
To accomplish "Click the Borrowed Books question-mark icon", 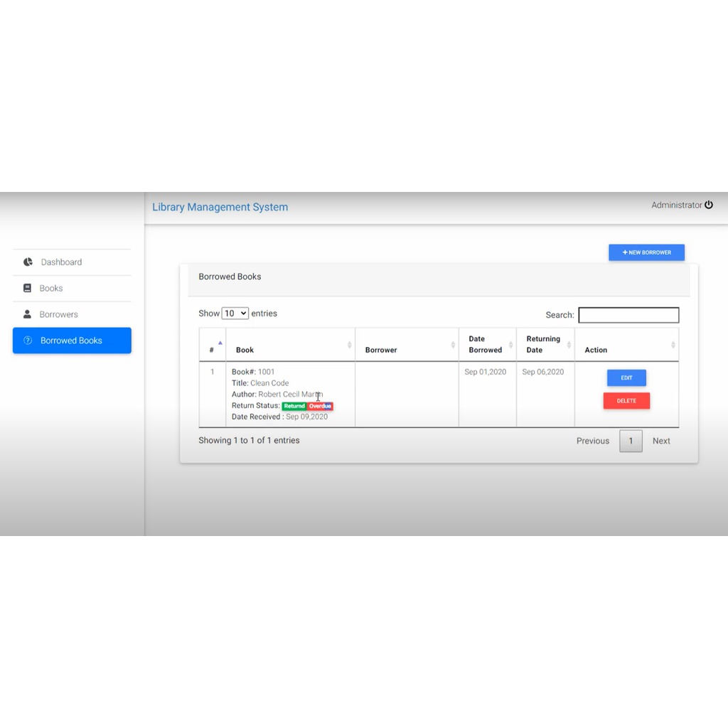I will click(x=28, y=341).
